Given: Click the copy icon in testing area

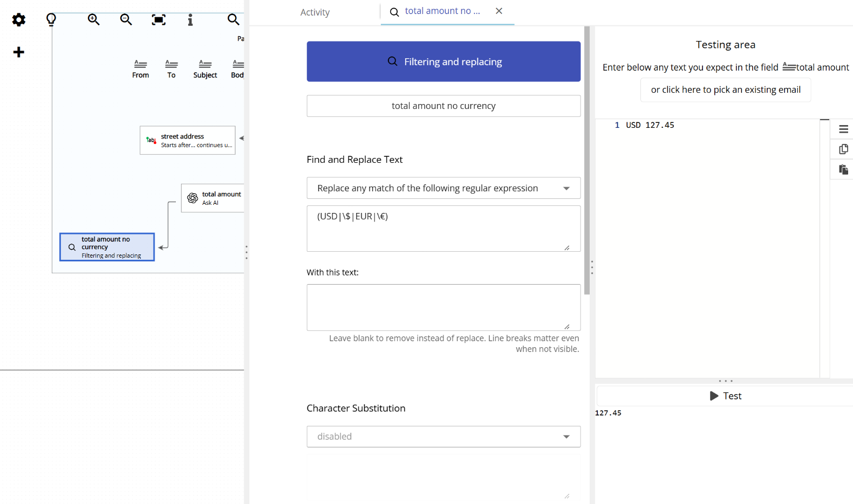Looking at the screenshot, I should 843,149.
